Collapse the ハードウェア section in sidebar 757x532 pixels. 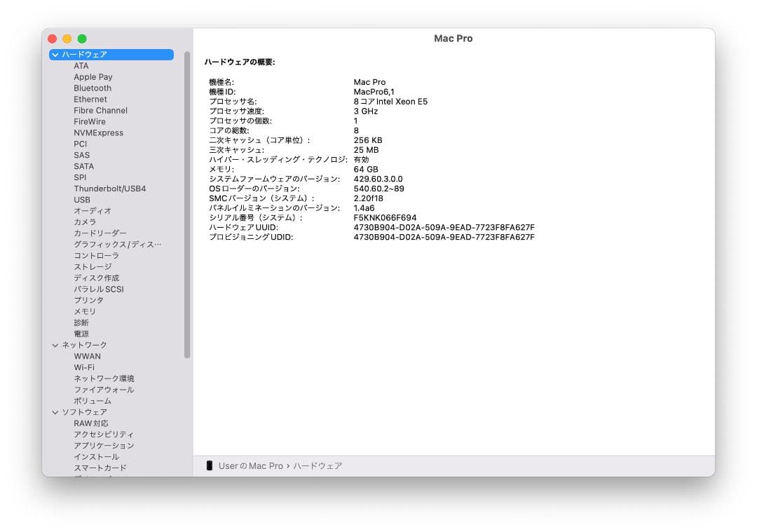(55, 54)
